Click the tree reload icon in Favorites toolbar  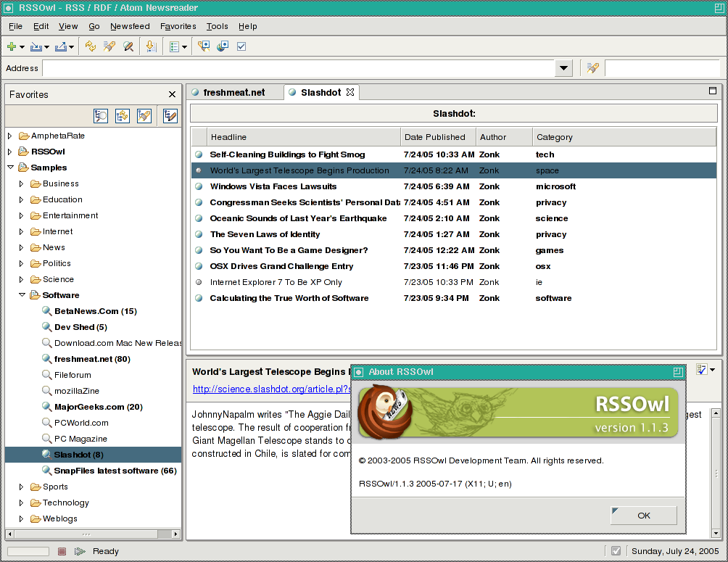123,115
